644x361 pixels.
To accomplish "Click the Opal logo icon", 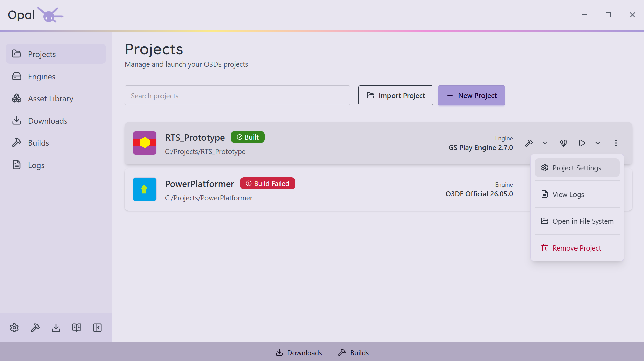I will point(50,15).
